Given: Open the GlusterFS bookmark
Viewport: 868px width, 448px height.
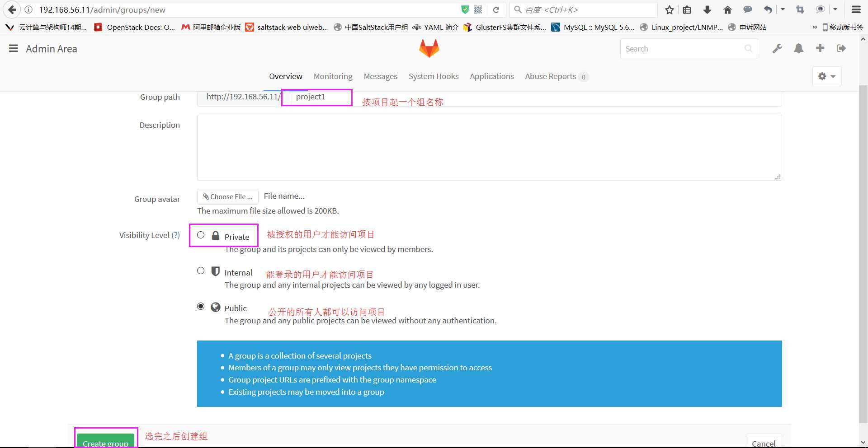Looking at the screenshot, I should point(505,27).
